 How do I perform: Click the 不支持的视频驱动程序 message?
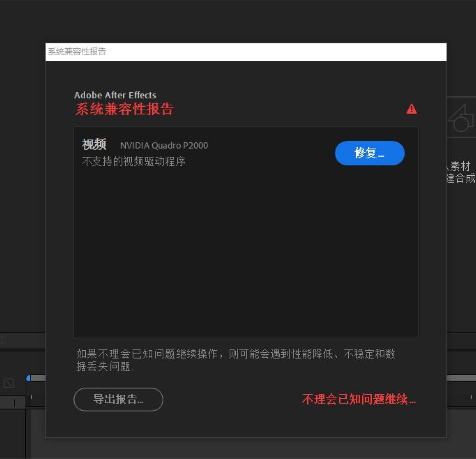[x=134, y=161]
